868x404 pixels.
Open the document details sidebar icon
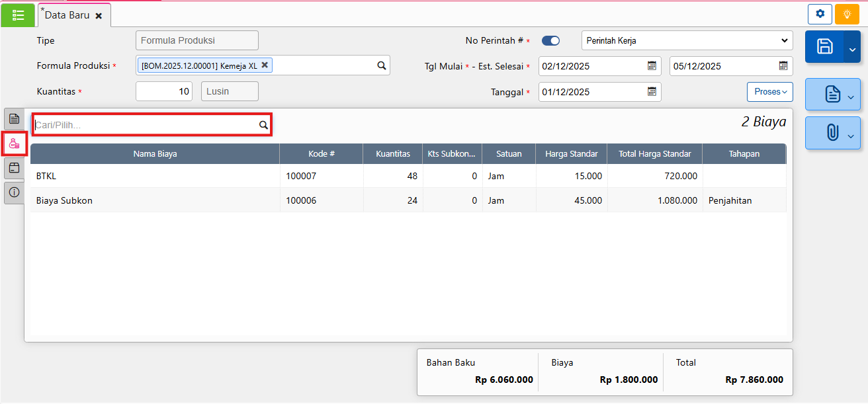pyautogui.click(x=14, y=119)
